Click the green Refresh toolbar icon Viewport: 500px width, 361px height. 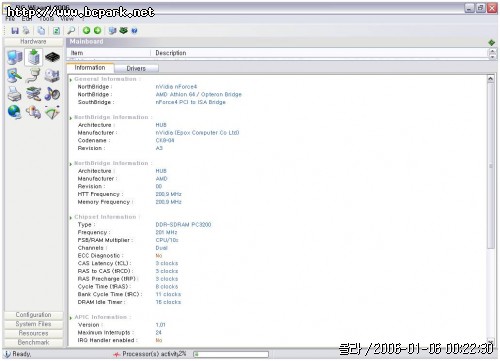56,31
